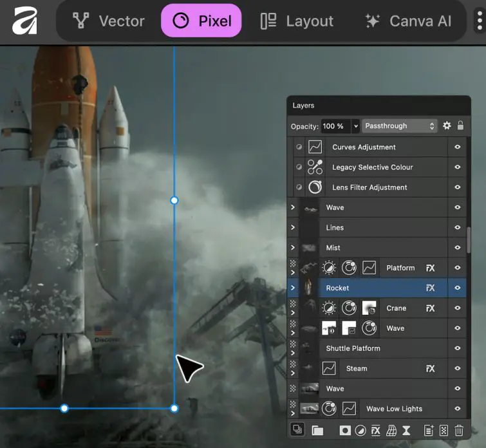
Task: Open the adjustments half-circle icon
Action: coord(360,430)
